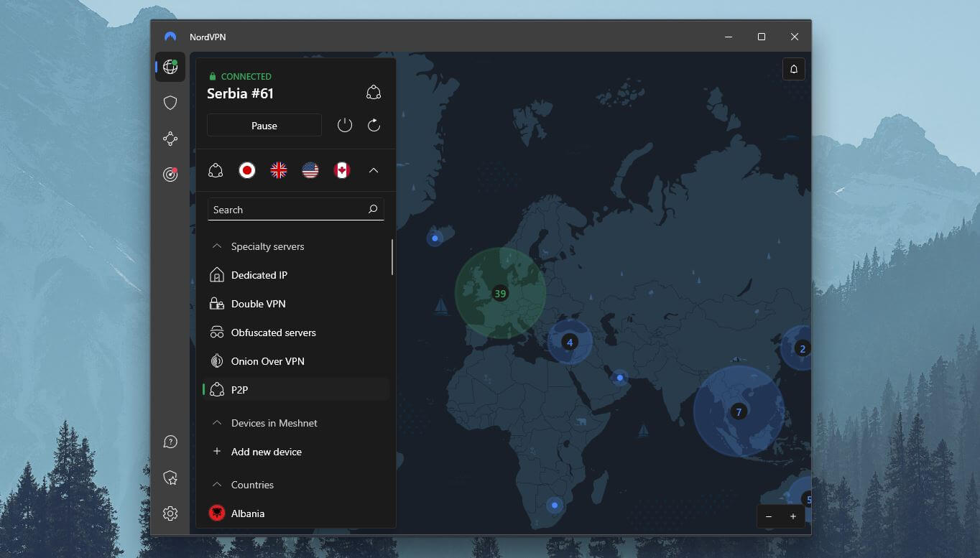Collapse the Devices in Meshnet section
980x558 pixels.
pyautogui.click(x=216, y=423)
